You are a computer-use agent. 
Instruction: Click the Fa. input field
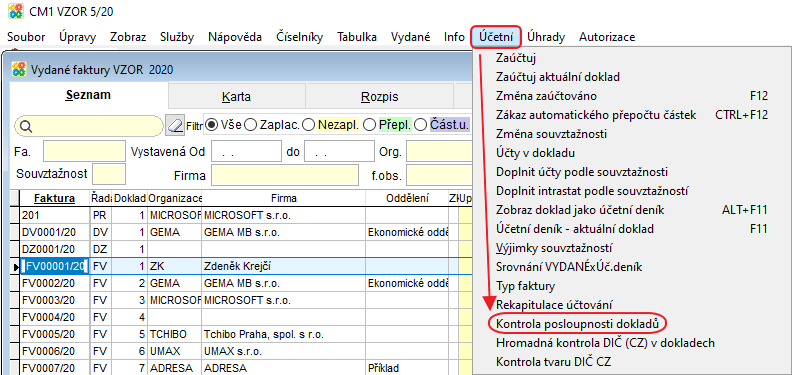(x=84, y=151)
